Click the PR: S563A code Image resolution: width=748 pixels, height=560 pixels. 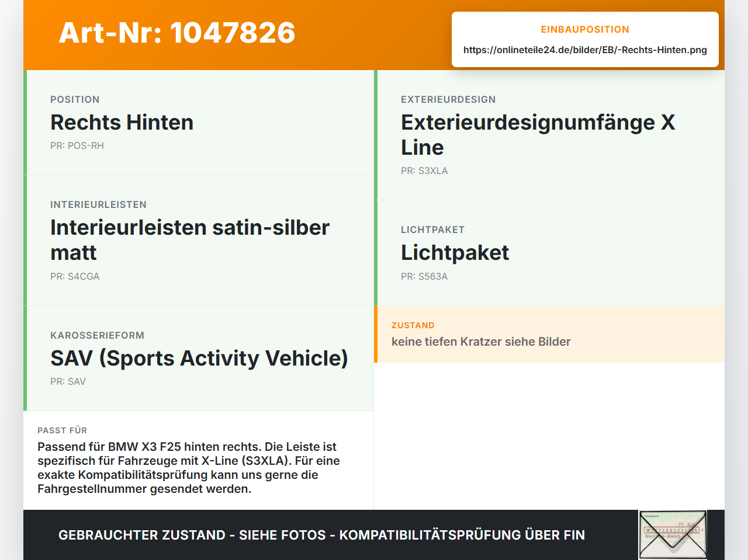(x=424, y=276)
